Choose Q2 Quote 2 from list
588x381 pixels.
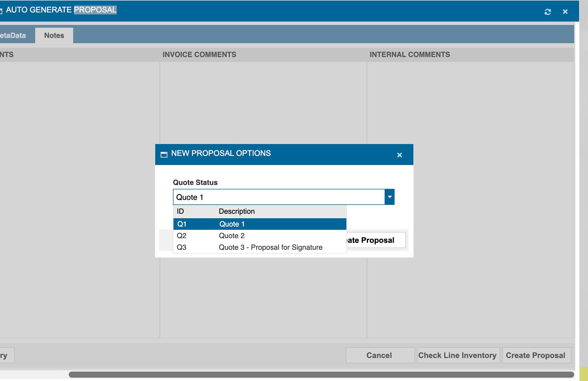[260, 236]
